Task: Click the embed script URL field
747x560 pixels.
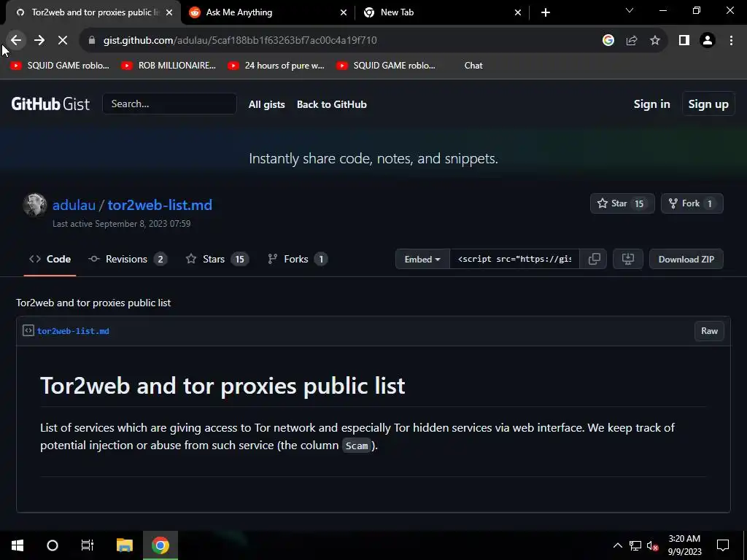Action: click(514, 259)
